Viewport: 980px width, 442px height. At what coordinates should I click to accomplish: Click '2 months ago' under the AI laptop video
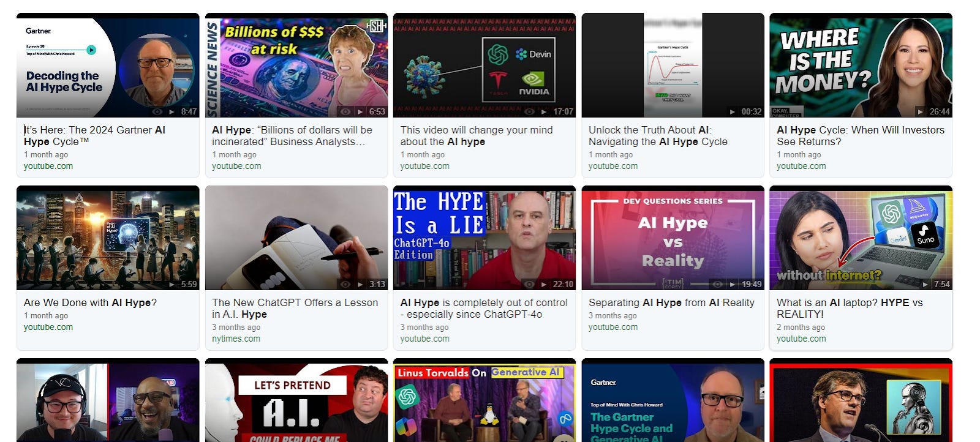[801, 328]
